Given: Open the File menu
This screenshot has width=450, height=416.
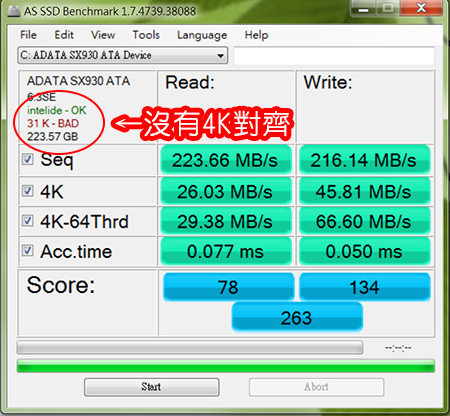Looking at the screenshot, I should click(x=28, y=35).
